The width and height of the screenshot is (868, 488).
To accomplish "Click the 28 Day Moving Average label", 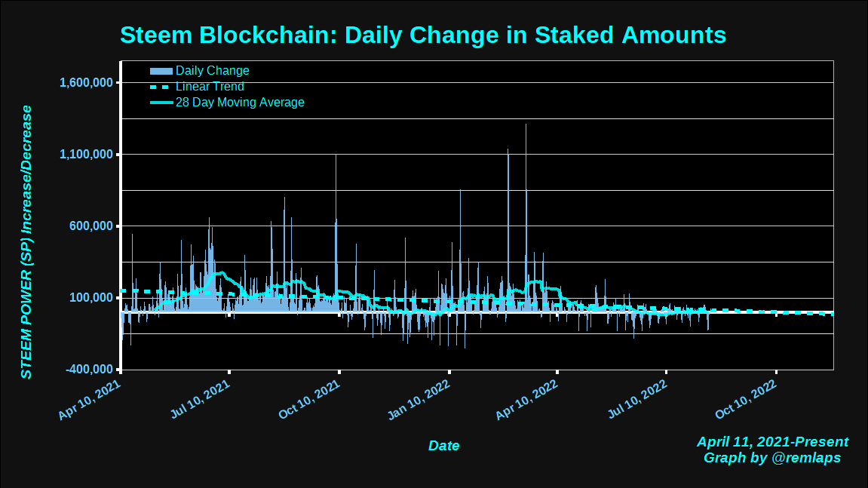I will (x=240, y=103).
